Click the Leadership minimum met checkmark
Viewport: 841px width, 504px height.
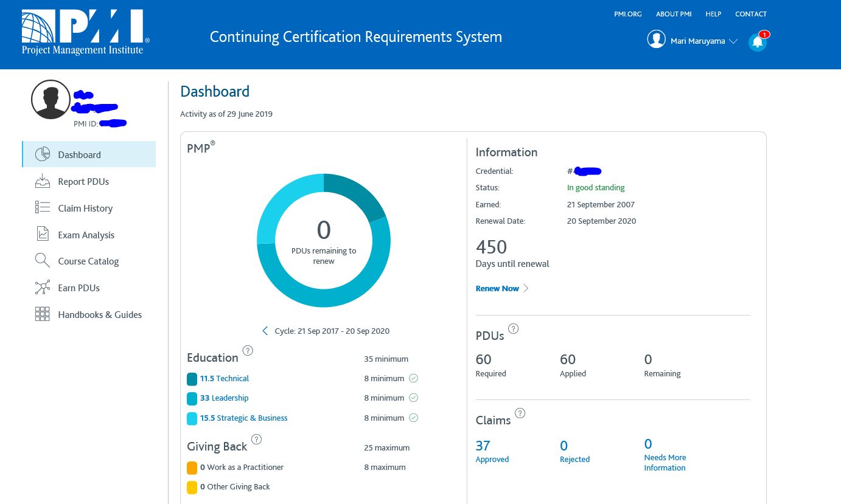coord(414,398)
